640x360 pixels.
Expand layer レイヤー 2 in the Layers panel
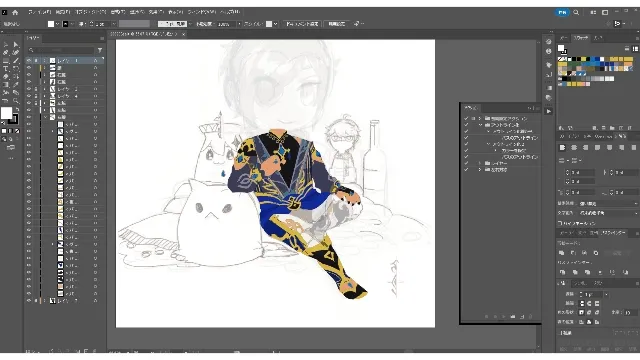pos(44,89)
